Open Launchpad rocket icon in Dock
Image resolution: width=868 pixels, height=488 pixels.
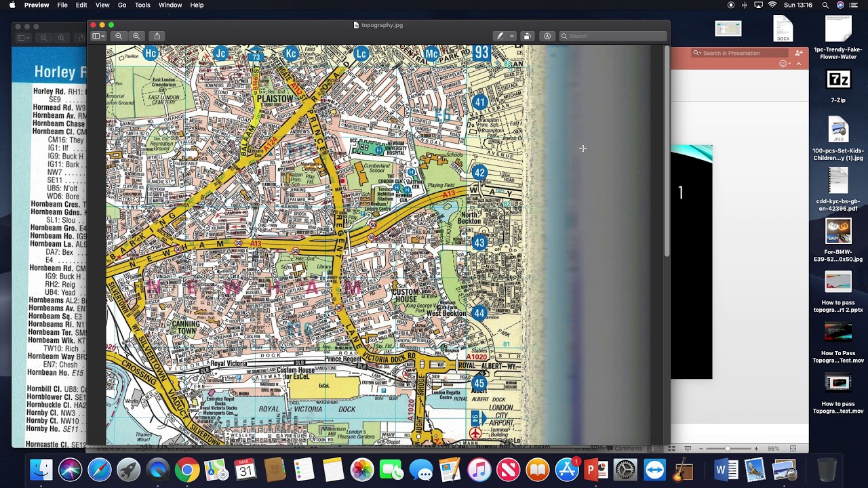(x=129, y=470)
